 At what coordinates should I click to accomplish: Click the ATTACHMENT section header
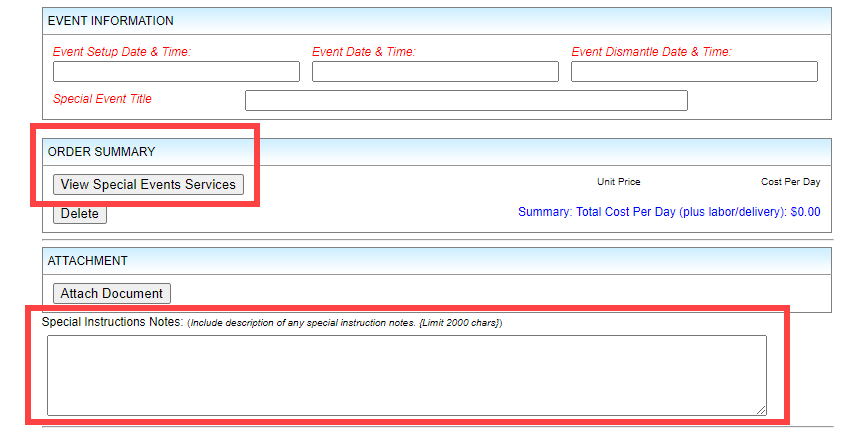pos(88,261)
